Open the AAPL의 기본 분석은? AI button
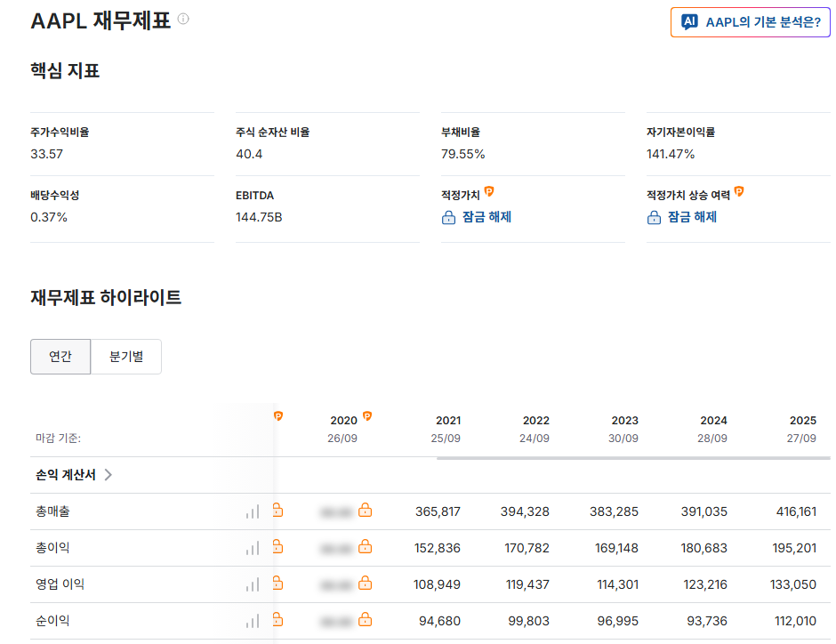This screenshot has width=836, height=644. (750, 22)
